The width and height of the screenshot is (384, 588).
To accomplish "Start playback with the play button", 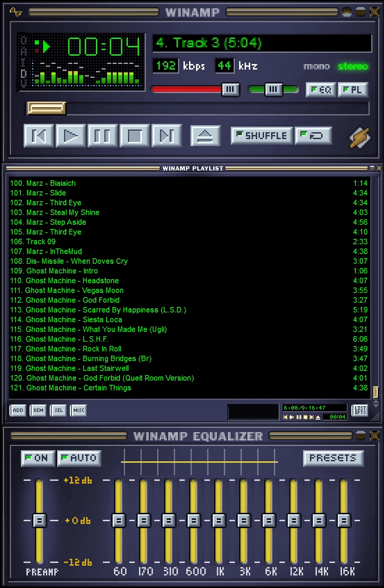I will [71, 135].
